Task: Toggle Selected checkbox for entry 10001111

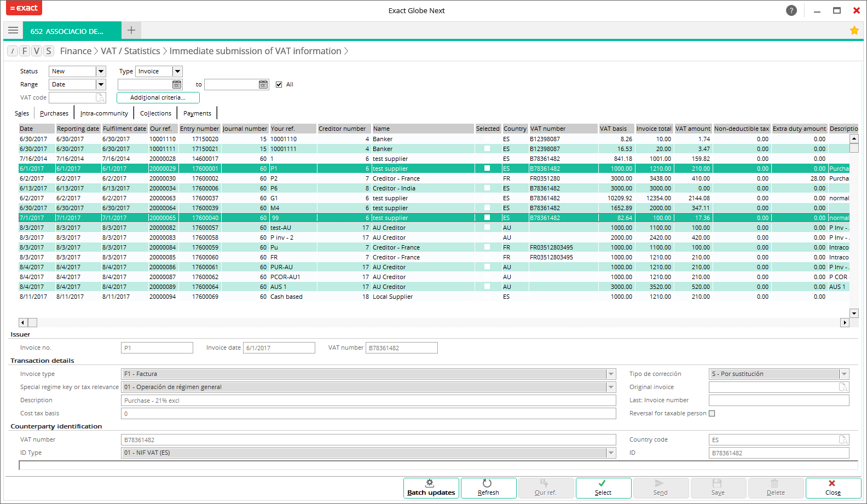Action: click(487, 149)
